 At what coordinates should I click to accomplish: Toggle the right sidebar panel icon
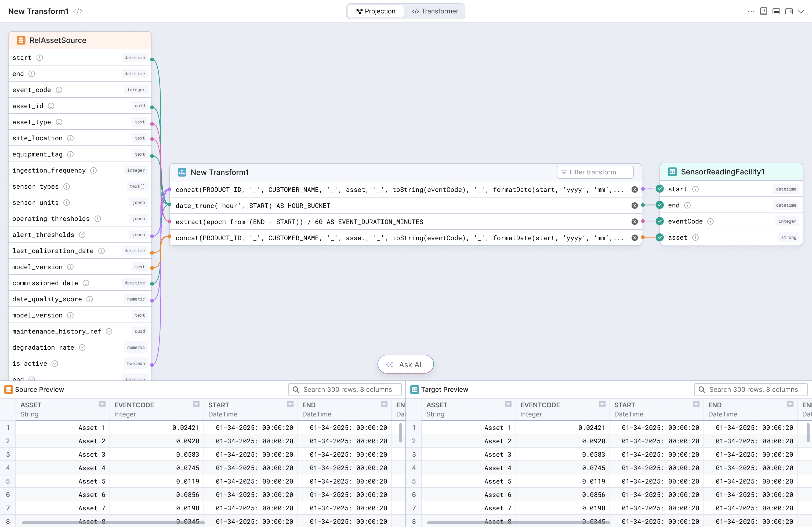[x=789, y=11]
